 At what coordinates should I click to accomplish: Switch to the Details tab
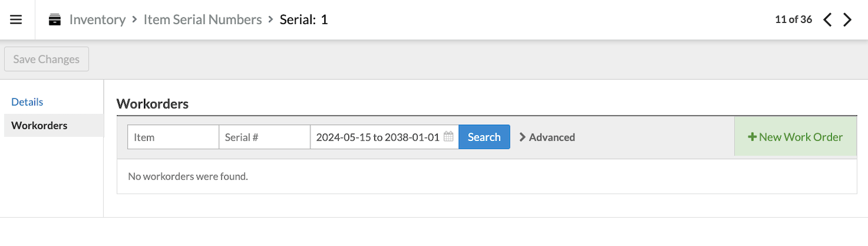coord(27,102)
